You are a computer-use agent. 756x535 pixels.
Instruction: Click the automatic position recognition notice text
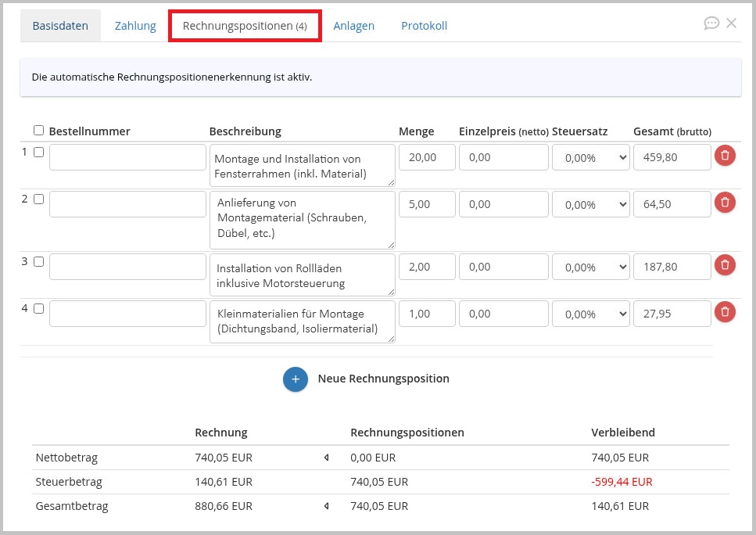[172, 77]
